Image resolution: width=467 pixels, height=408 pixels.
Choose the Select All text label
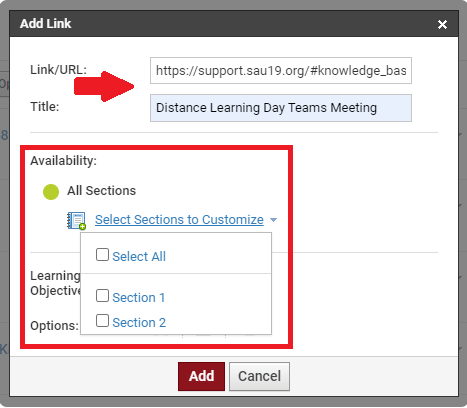(139, 257)
